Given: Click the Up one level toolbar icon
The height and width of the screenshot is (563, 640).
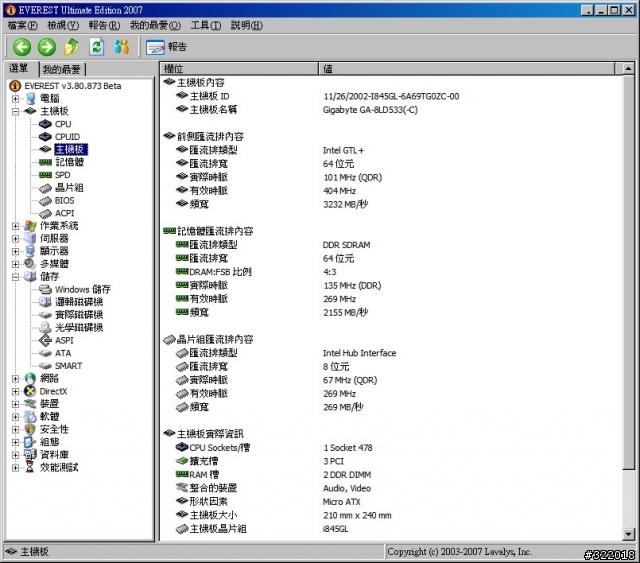Looking at the screenshot, I should point(72,47).
